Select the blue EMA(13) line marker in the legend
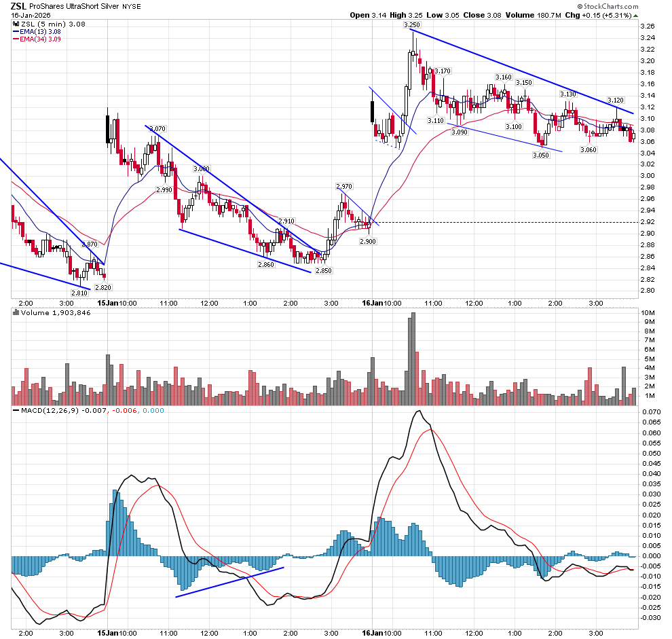 point(17,30)
